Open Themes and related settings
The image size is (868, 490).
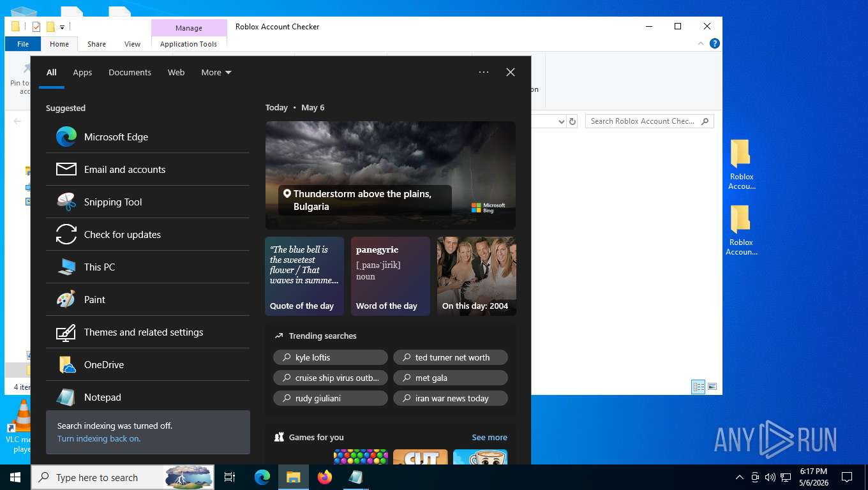point(147,332)
